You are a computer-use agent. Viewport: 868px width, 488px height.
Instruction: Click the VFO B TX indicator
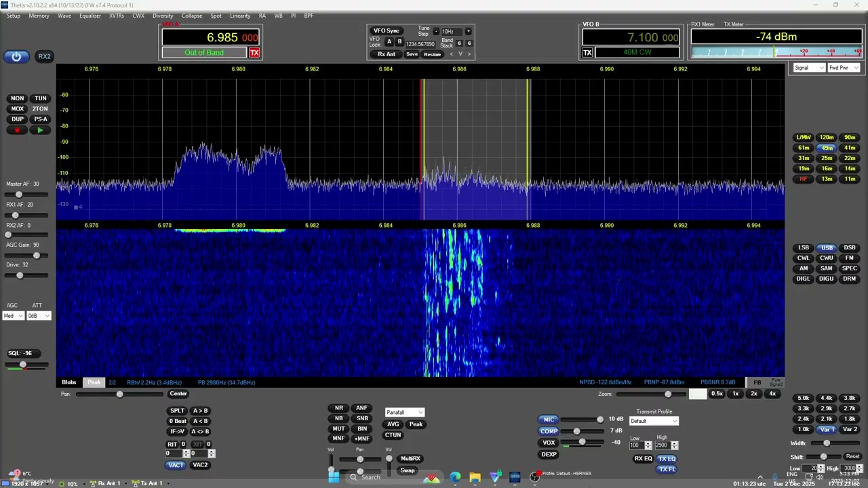(x=588, y=53)
